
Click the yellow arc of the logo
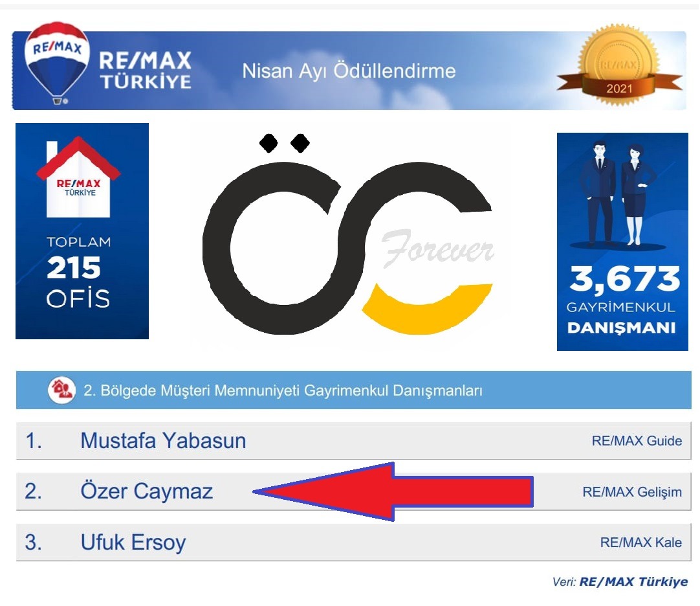point(427,308)
